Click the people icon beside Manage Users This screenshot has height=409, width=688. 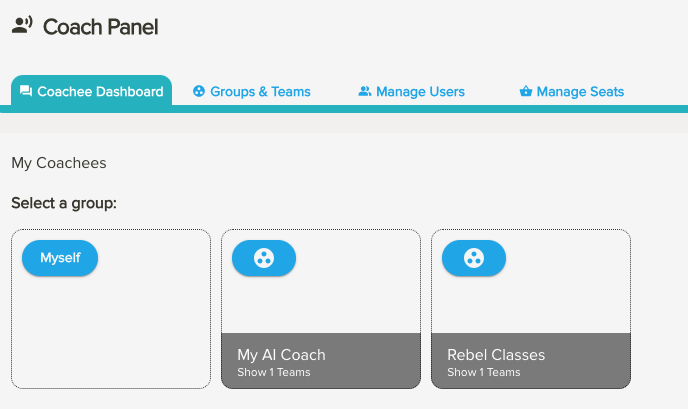(x=365, y=91)
